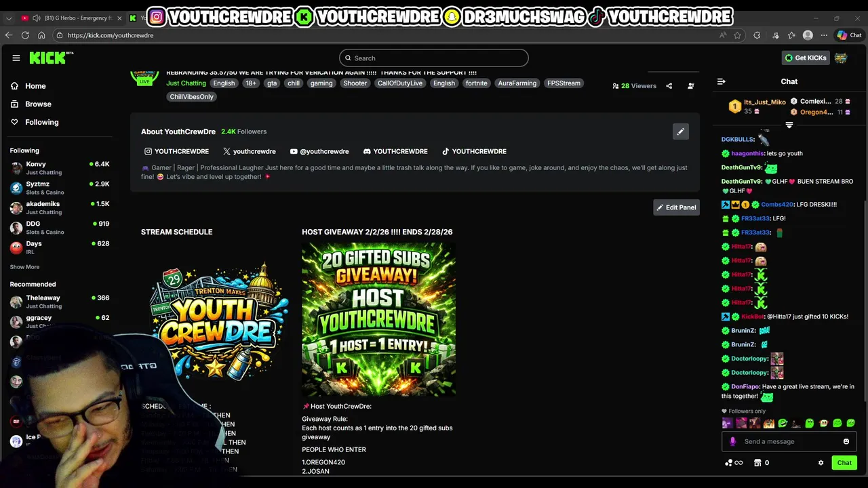Click the Just Chatting category link
The height and width of the screenshot is (488, 868).
click(x=186, y=83)
